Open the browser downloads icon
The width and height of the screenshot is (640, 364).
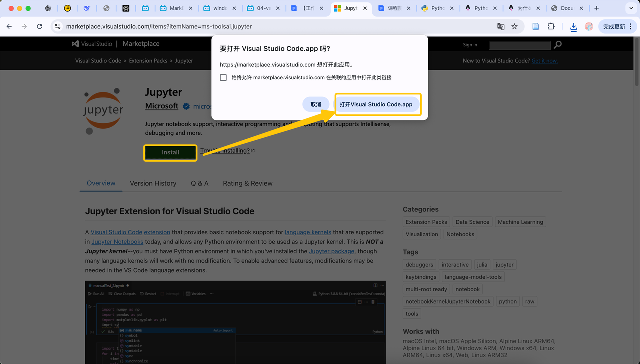(x=573, y=27)
